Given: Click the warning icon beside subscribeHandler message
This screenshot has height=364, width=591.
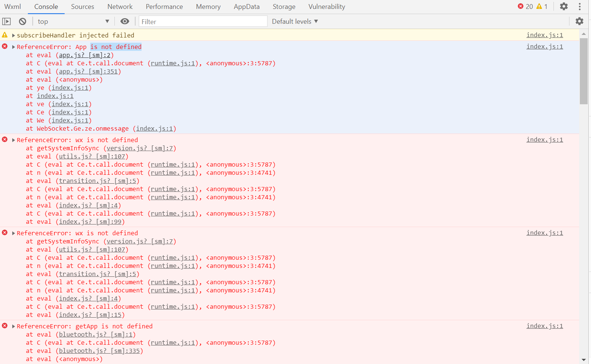Looking at the screenshot, I should coord(5,35).
